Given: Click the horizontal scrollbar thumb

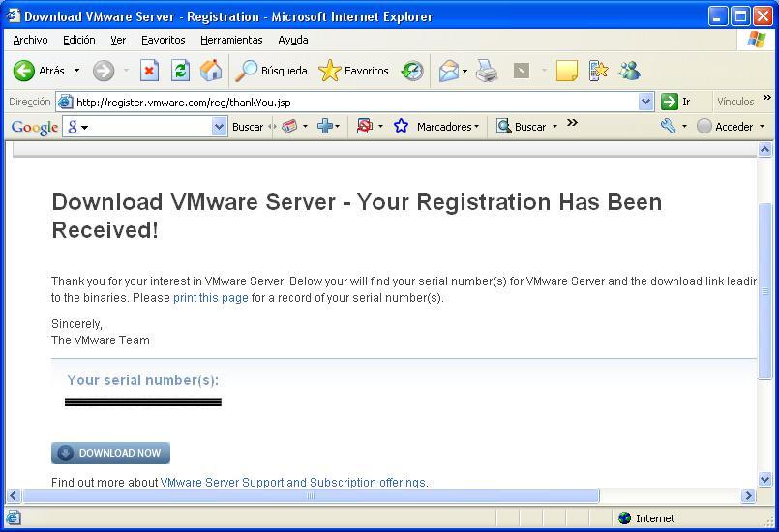Looking at the screenshot, I should click(x=310, y=496).
